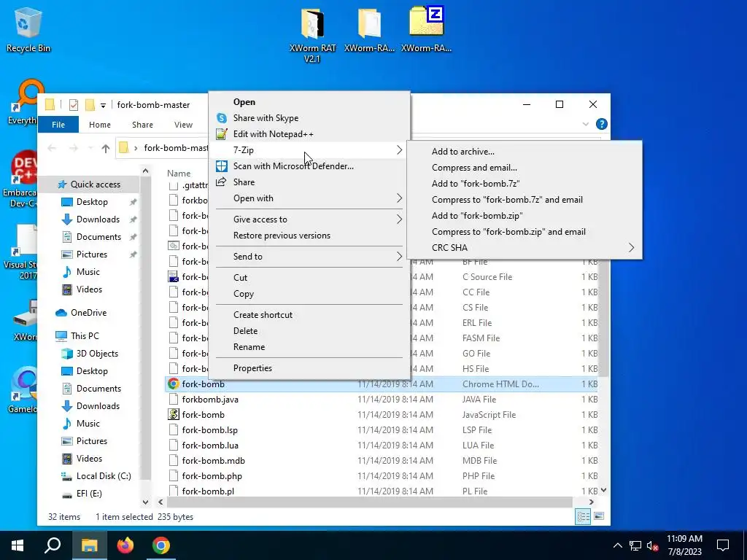Expand the 7-Zip submenu arrow
This screenshot has width=747, height=560.
[x=399, y=150]
